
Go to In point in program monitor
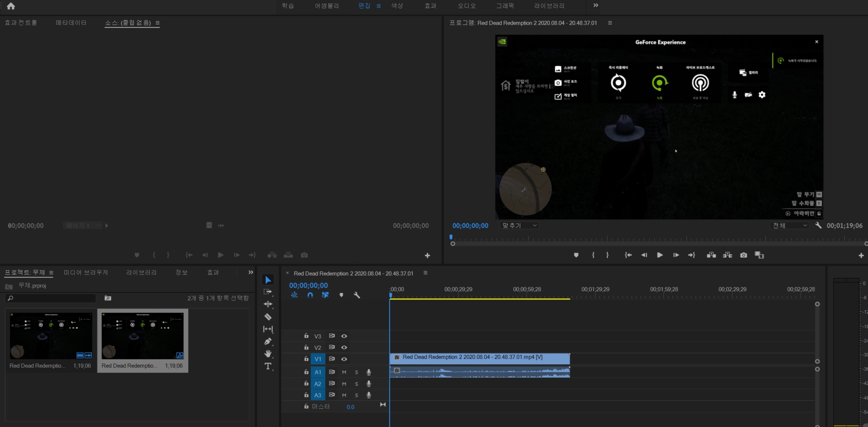pos(628,255)
